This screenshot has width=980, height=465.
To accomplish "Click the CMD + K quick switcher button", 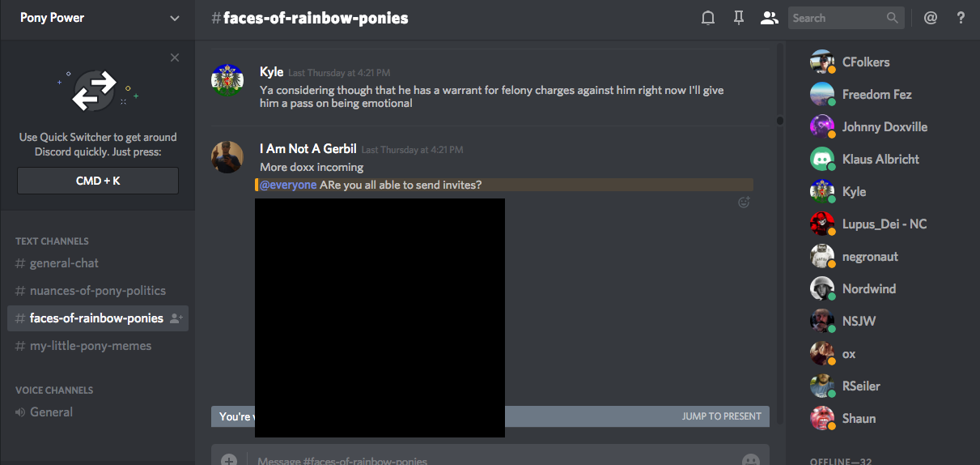I will (98, 181).
